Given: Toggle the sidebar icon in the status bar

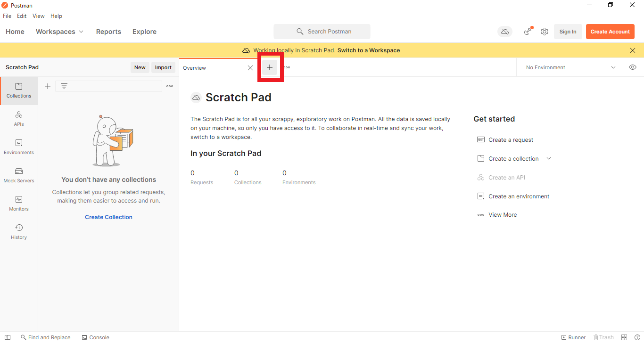Looking at the screenshot, I should 8,337.
